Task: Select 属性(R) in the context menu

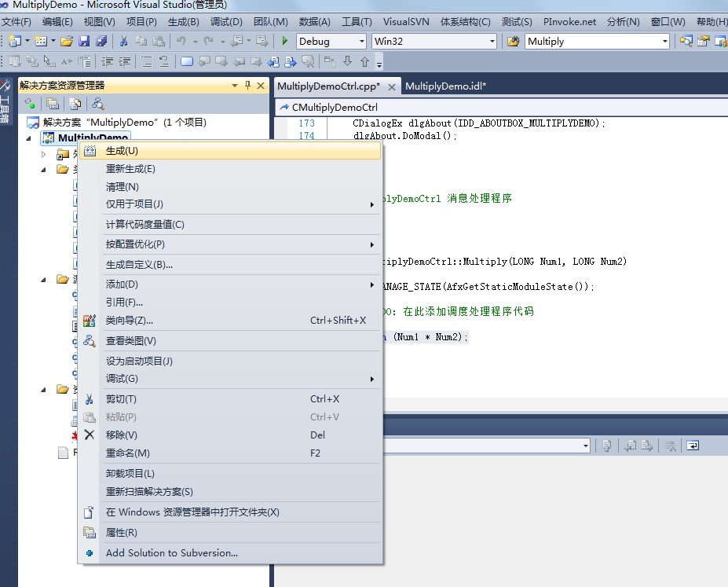Action: coord(230,533)
